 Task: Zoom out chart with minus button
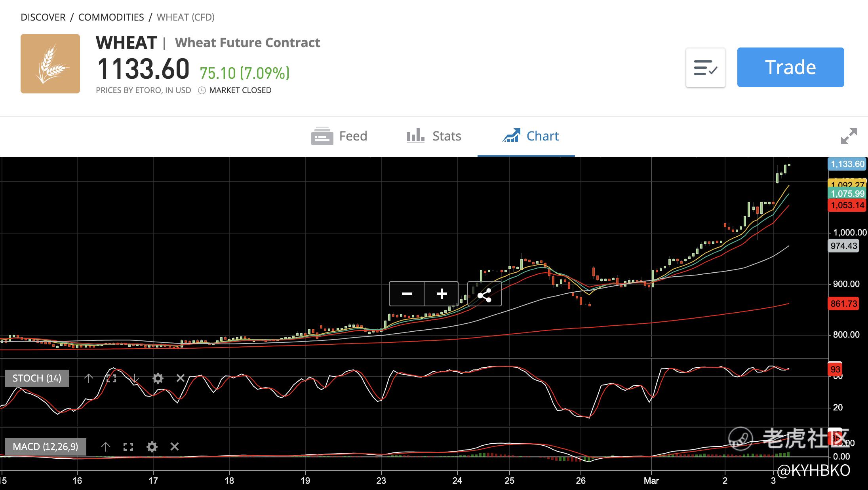pyautogui.click(x=407, y=294)
